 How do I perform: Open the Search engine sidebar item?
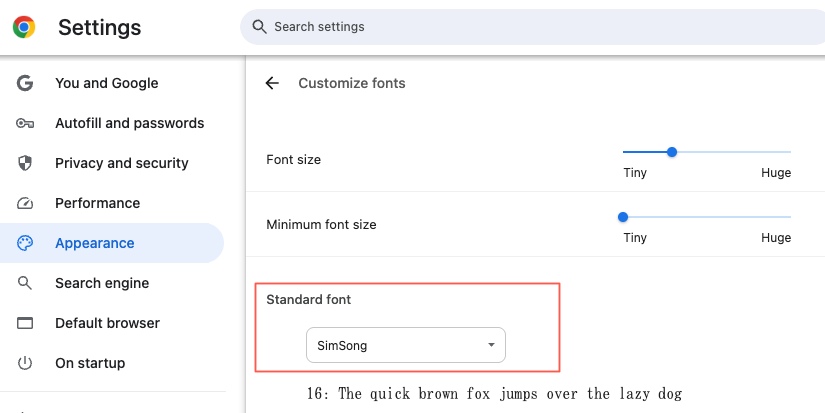tap(102, 283)
